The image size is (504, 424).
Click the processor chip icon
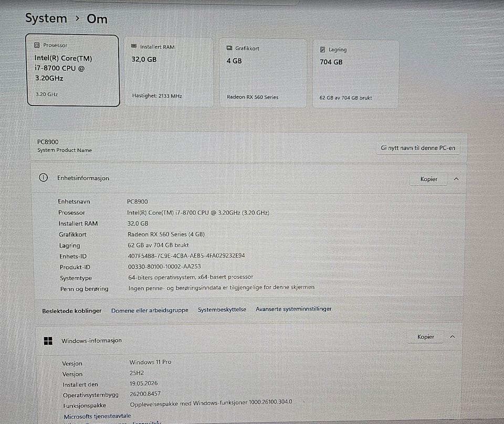[x=37, y=45]
